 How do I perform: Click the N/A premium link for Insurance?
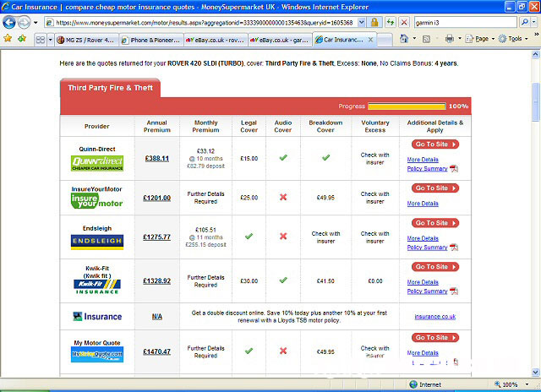[x=157, y=317]
